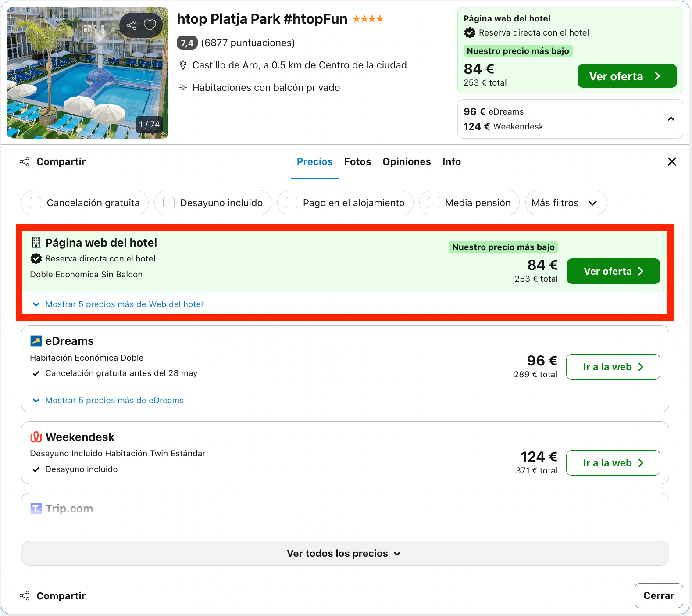Close the hotel details panel with X

[672, 161]
